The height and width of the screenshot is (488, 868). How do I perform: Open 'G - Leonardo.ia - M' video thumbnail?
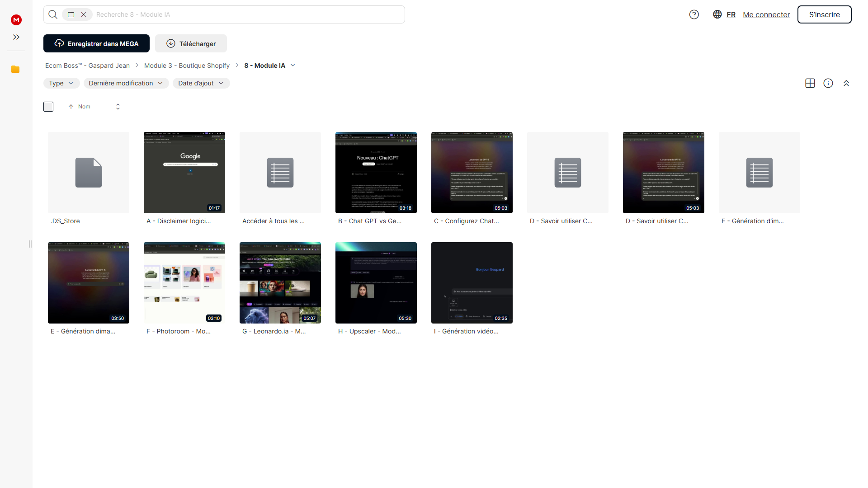pos(280,283)
